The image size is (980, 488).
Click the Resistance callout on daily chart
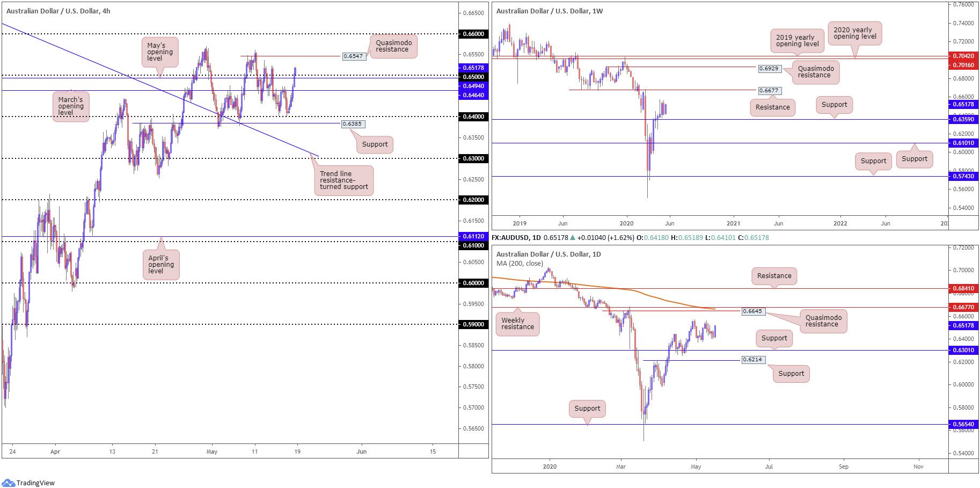pyautogui.click(x=774, y=276)
